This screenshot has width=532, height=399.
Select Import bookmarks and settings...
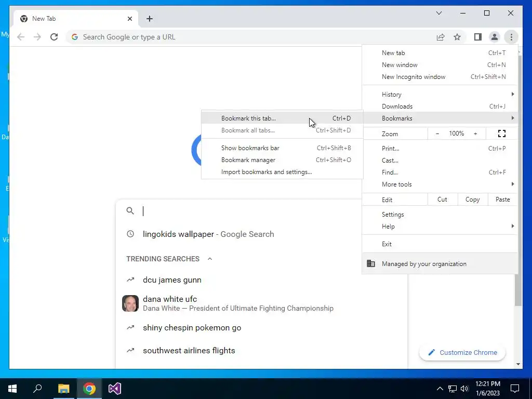pyautogui.click(x=282, y=172)
